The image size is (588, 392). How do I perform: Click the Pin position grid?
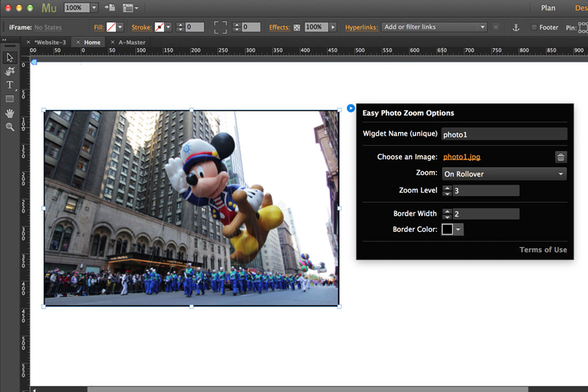pos(584,27)
